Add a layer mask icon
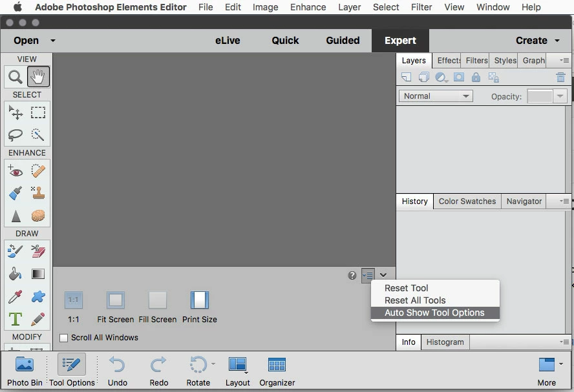This screenshot has width=574, height=392. (459, 77)
